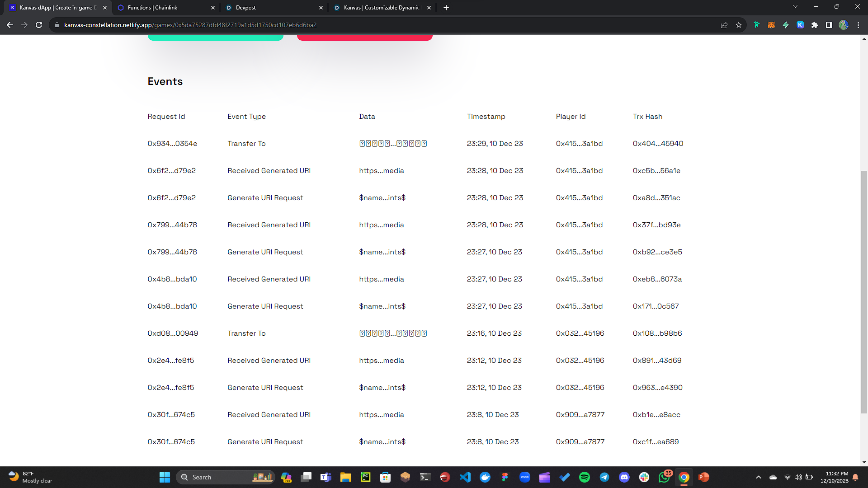868x488 pixels.
Task: Click player id 0x032...45196 in Transfer row
Action: [x=580, y=333]
